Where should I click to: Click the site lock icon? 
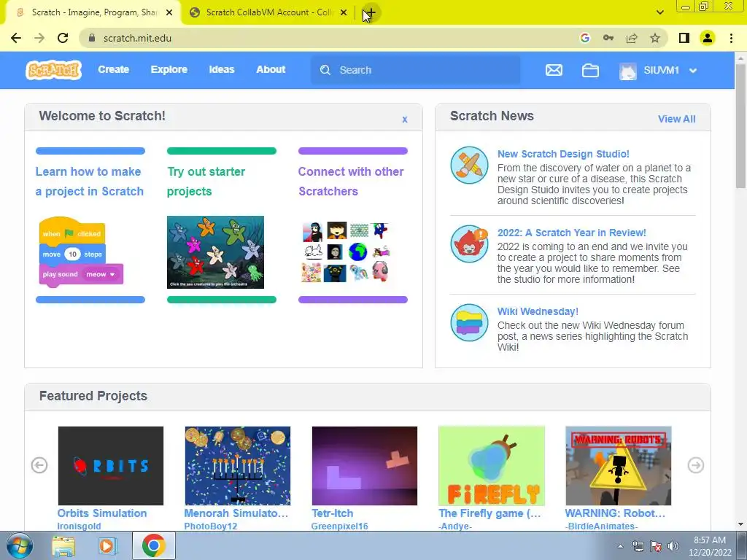[x=92, y=38]
